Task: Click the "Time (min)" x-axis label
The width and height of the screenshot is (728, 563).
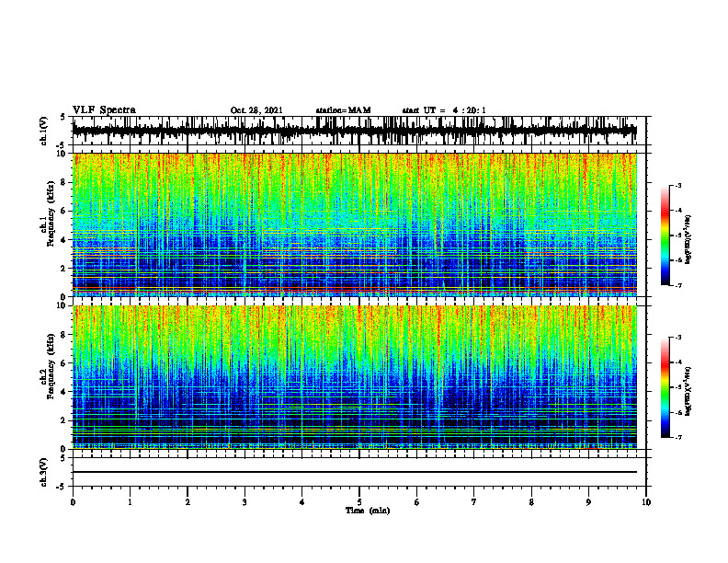Action: point(368,511)
